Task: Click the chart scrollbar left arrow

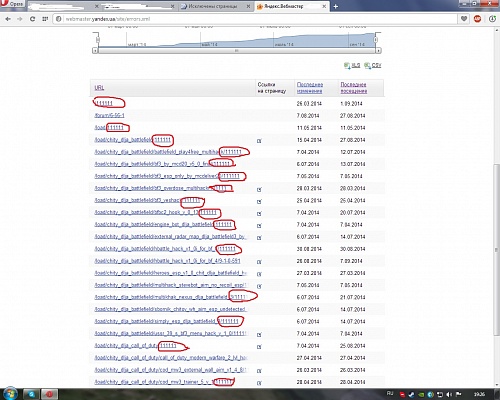Action: (x=95, y=51)
